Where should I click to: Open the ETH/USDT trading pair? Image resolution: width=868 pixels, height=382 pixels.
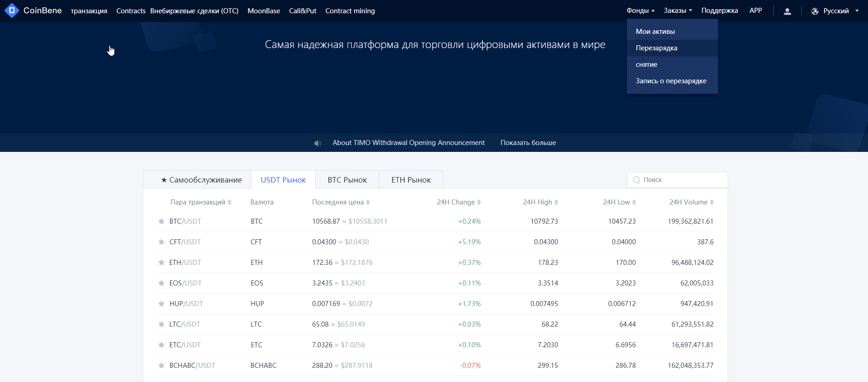[185, 263]
